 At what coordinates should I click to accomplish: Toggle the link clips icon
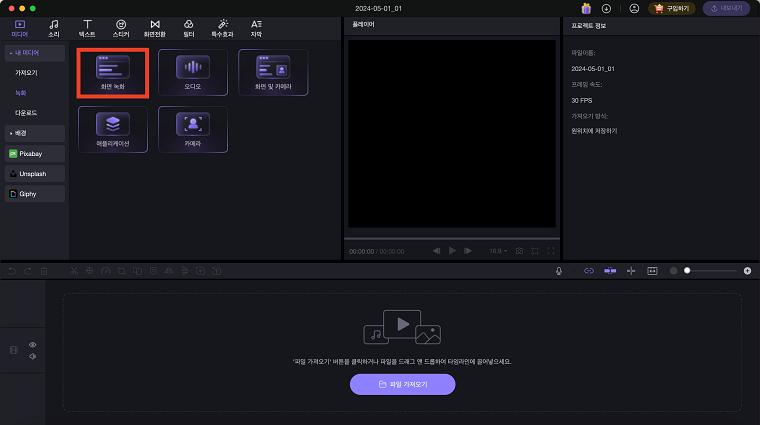point(589,271)
